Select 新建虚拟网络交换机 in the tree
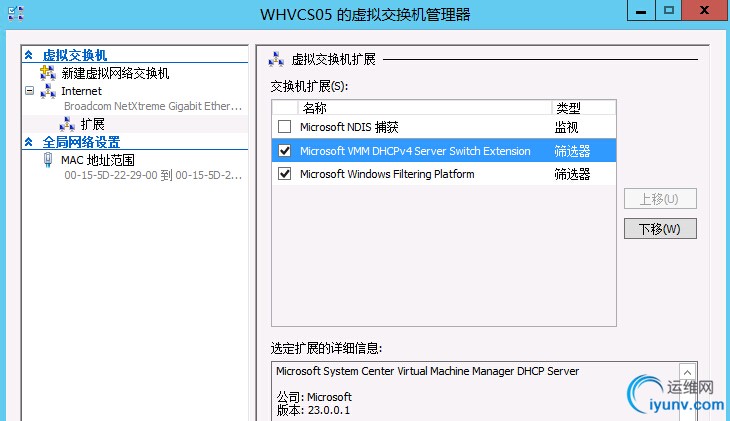Image resolution: width=730 pixels, height=421 pixels. click(115, 73)
